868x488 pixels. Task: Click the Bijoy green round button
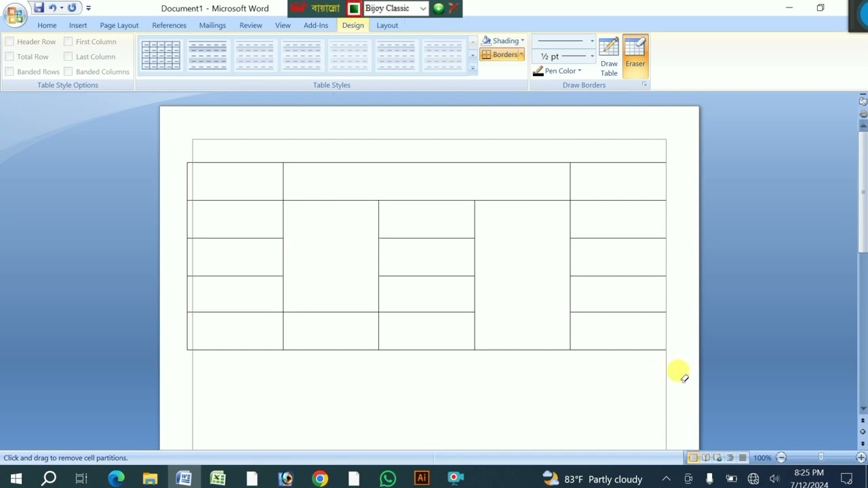coord(439,8)
